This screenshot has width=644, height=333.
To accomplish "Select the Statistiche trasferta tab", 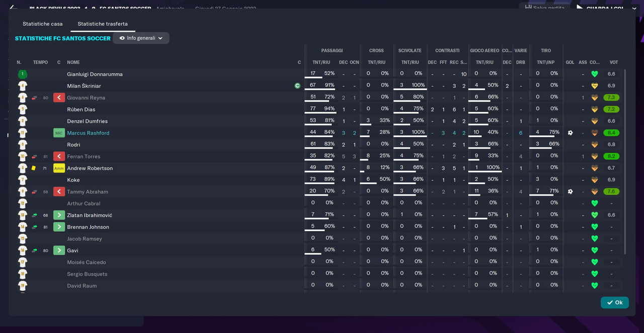I will click(x=103, y=24).
